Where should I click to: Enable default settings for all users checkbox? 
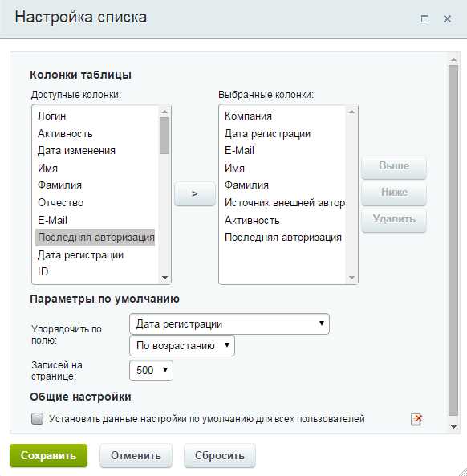(x=38, y=419)
